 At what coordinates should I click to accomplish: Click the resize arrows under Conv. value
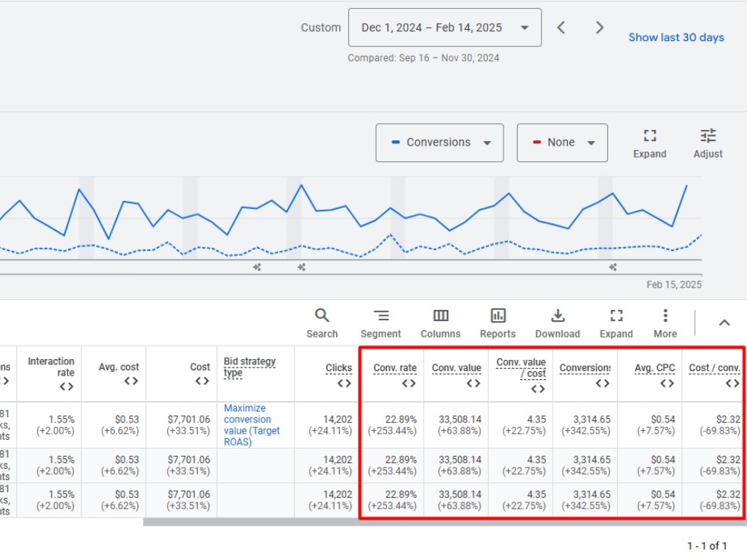473,383
